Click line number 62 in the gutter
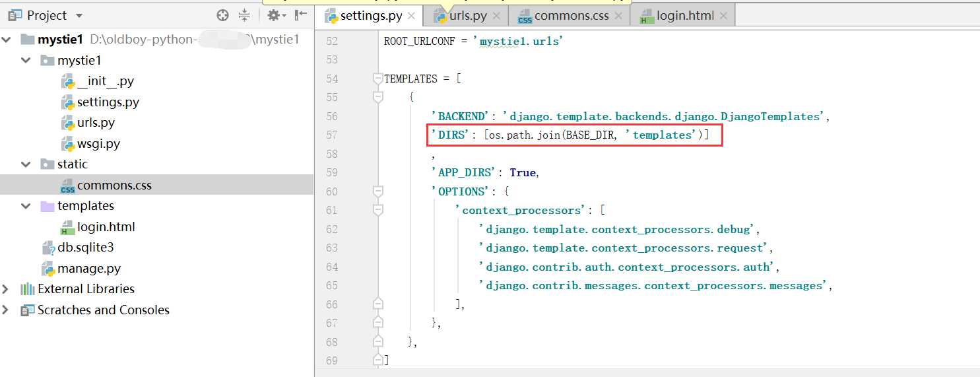The image size is (980, 377). tap(331, 229)
